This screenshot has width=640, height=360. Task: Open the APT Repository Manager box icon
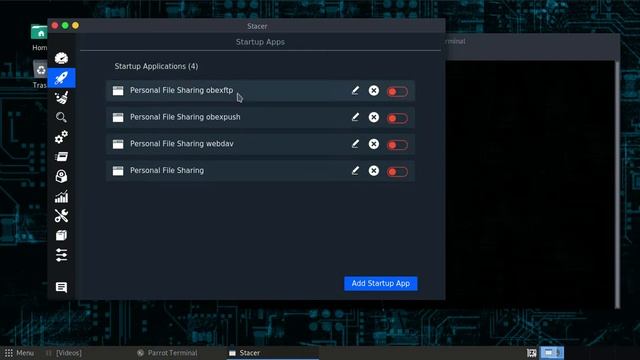(61, 236)
